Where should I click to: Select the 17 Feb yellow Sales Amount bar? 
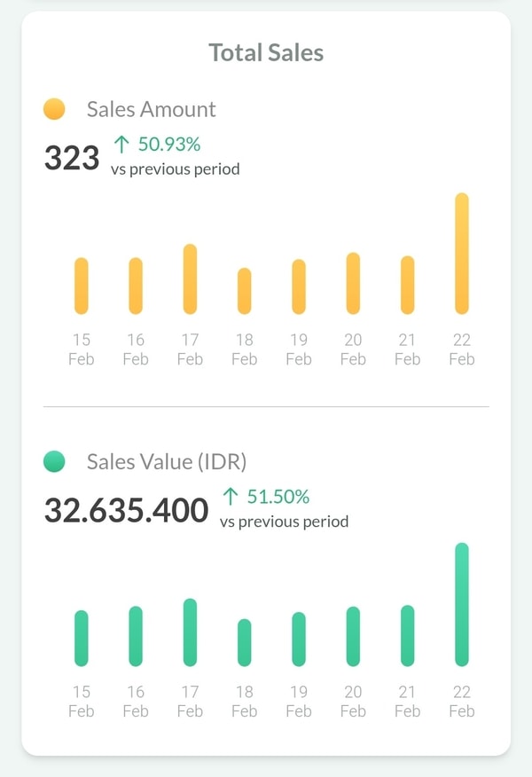coord(190,279)
